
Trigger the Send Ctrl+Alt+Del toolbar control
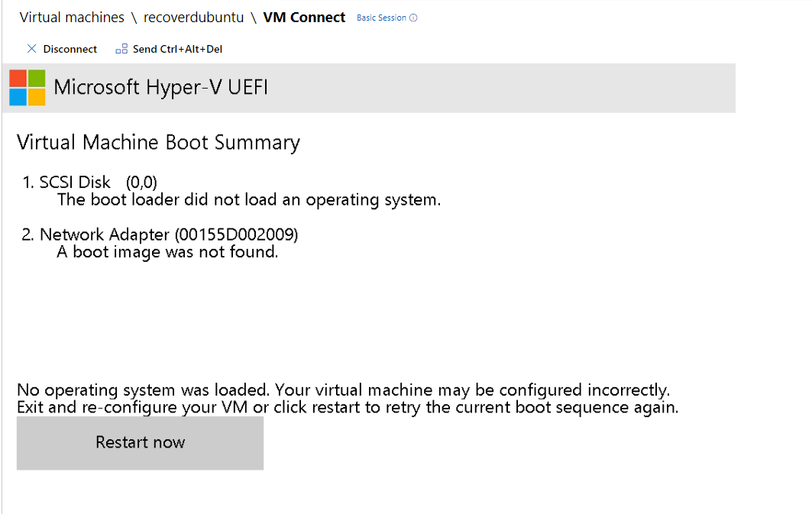[175, 49]
